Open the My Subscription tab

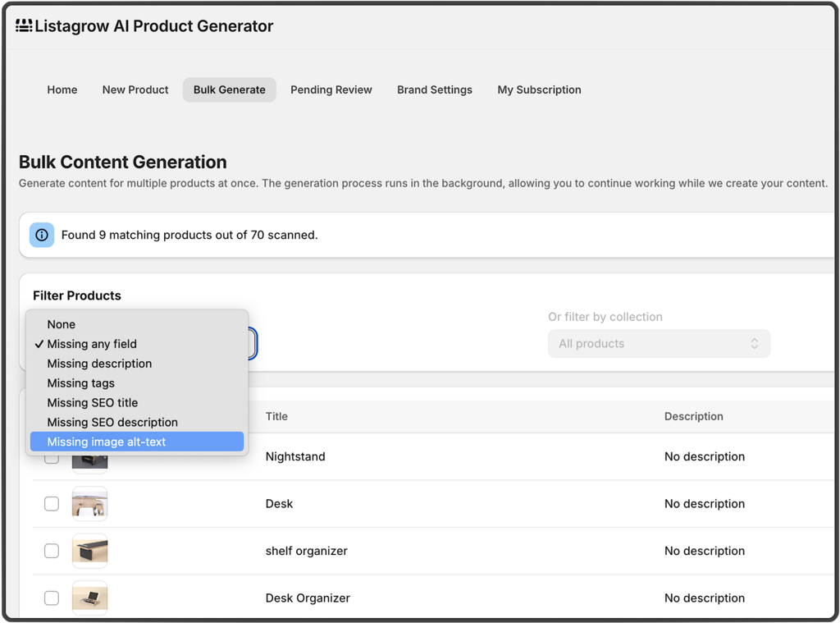[x=539, y=89]
